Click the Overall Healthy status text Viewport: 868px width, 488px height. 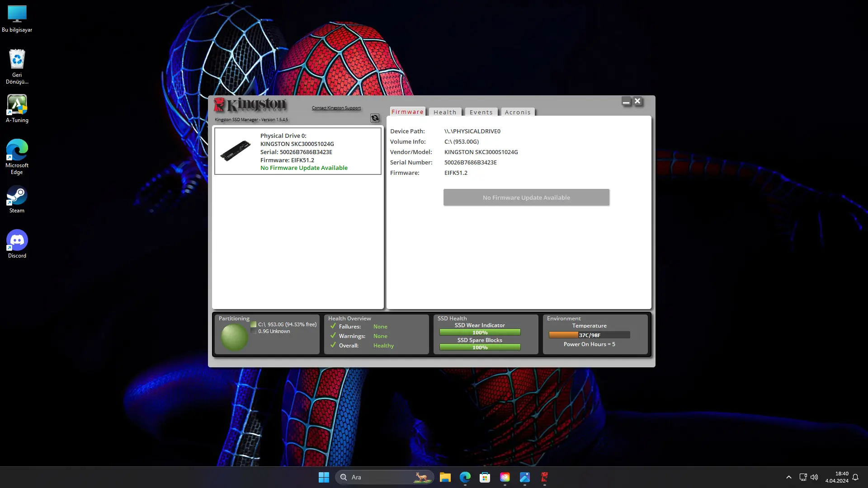[x=383, y=346]
